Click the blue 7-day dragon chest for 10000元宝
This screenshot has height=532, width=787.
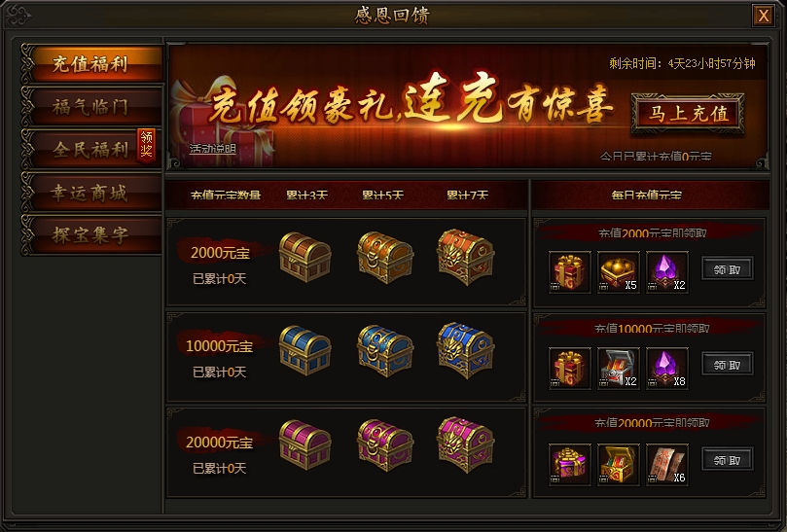[466, 350]
